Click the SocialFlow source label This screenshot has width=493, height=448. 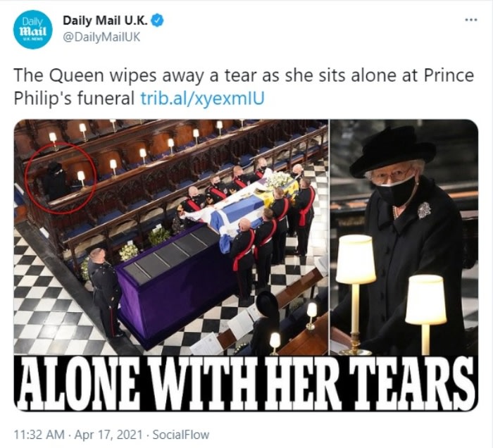point(181,435)
